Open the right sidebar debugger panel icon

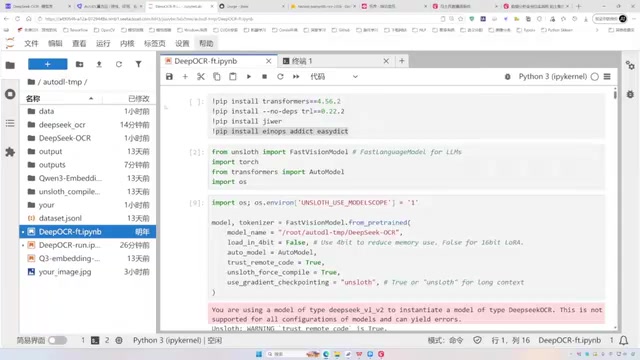pyautogui.click(x=630, y=94)
